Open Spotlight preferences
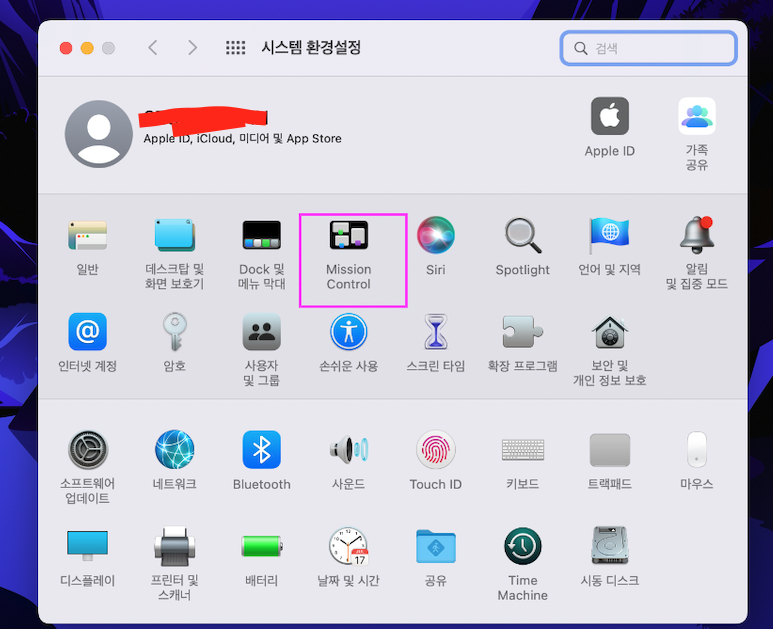This screenshot has height=629, width=773. pos(523,236)
